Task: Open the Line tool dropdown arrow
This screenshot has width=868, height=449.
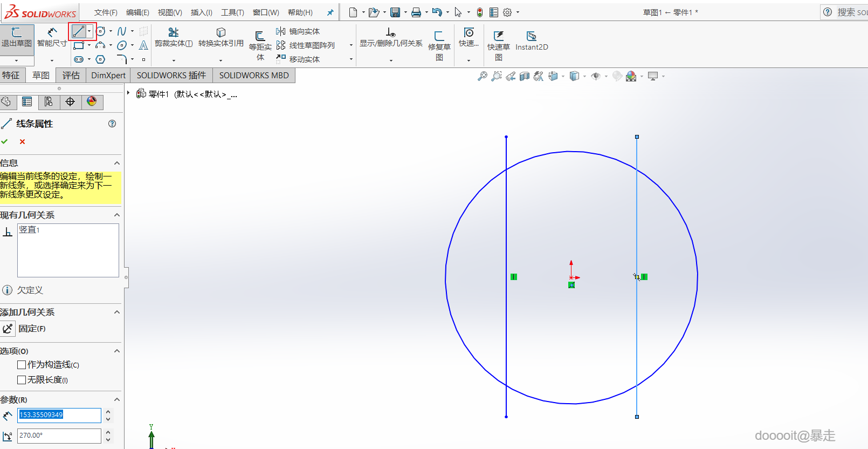Action: [x=89, y=31]
